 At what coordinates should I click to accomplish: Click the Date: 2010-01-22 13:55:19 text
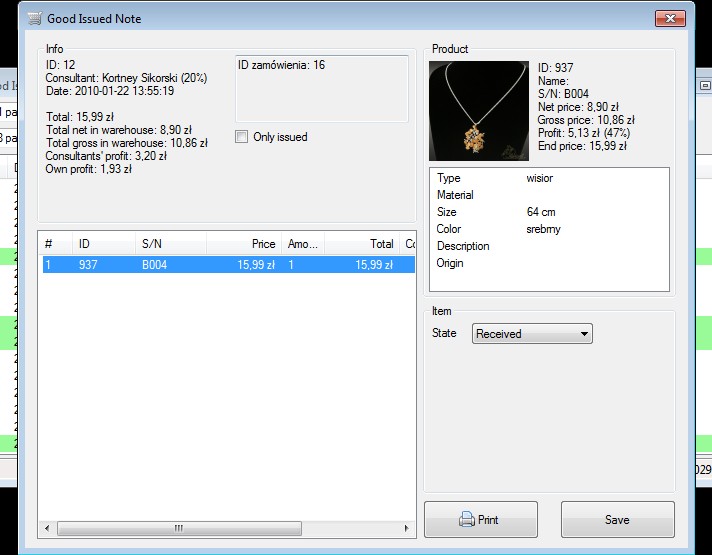point(109,91)
